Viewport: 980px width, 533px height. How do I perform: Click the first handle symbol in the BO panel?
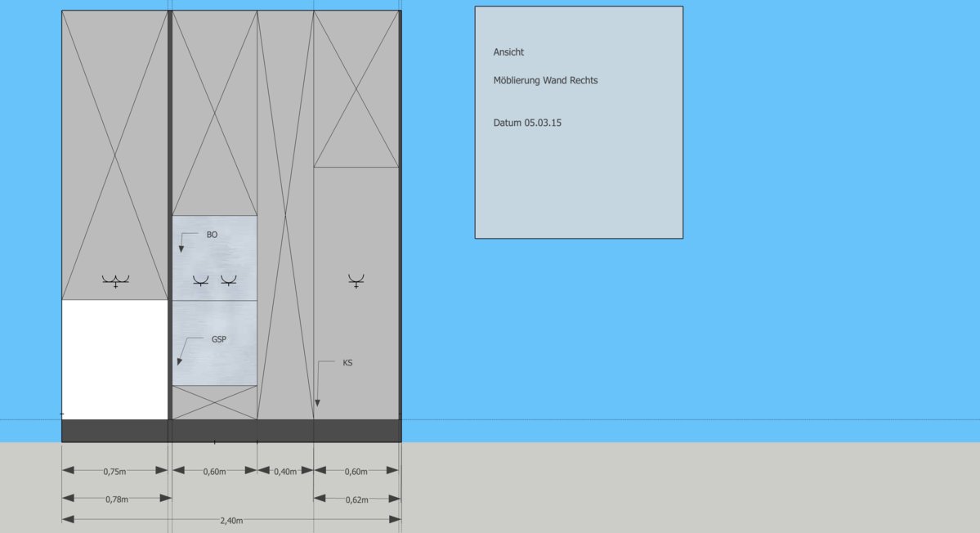coord(200,280)
